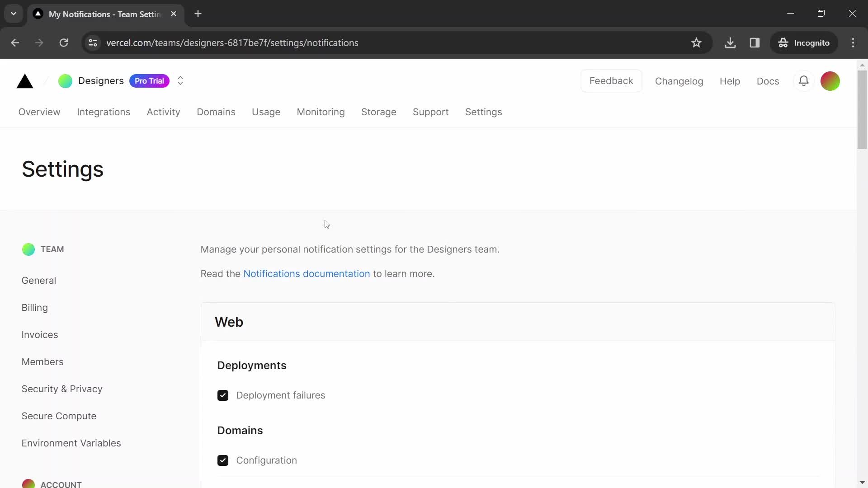Click the TEAM section green circle icon
868x488 pixels.
(28, 249)
